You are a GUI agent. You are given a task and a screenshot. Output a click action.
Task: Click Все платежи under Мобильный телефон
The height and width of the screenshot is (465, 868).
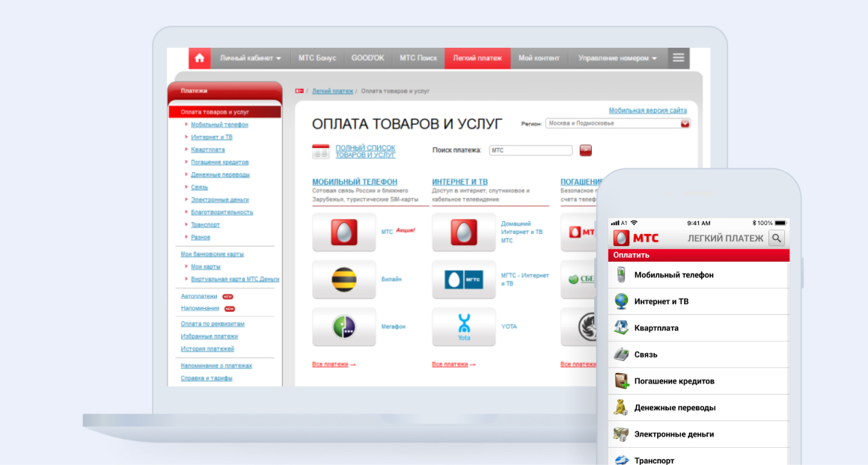[x=334, y=365]
